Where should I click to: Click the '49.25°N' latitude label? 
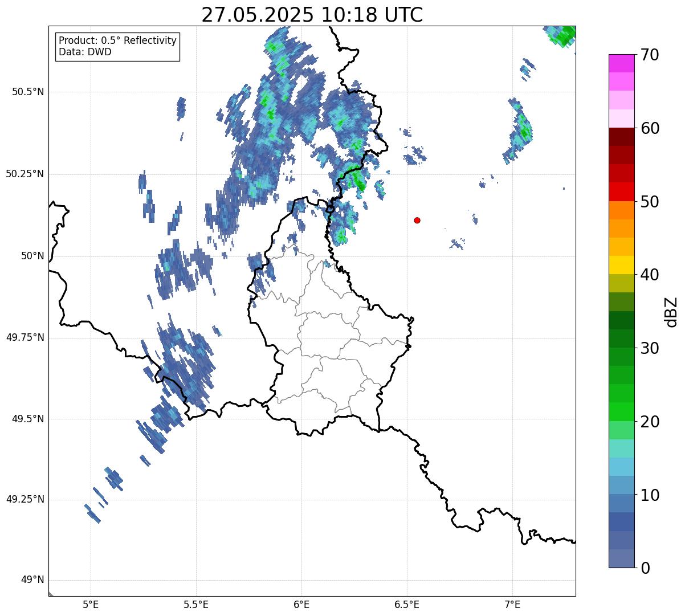25,499
